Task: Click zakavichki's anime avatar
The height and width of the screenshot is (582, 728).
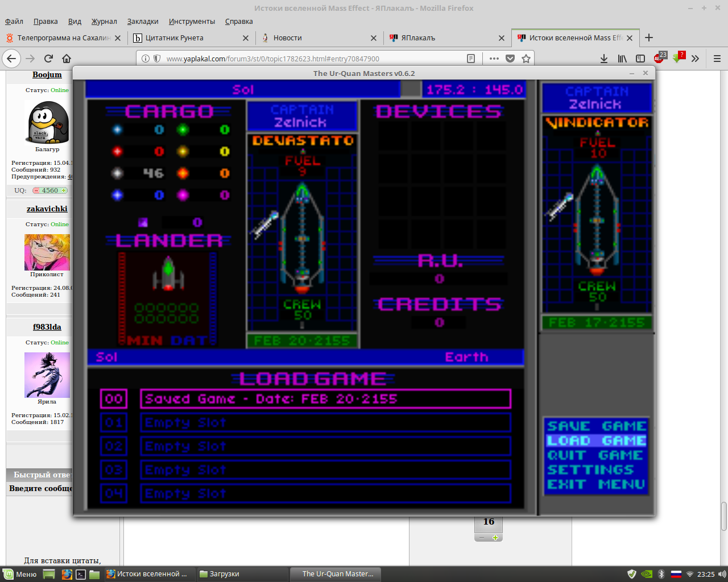Action: [x=47, y=252]
